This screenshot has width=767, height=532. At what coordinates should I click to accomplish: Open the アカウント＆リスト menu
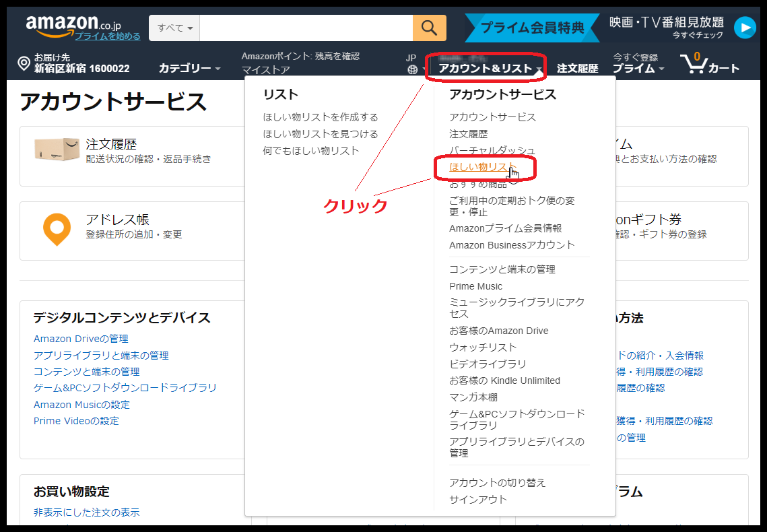485,68
